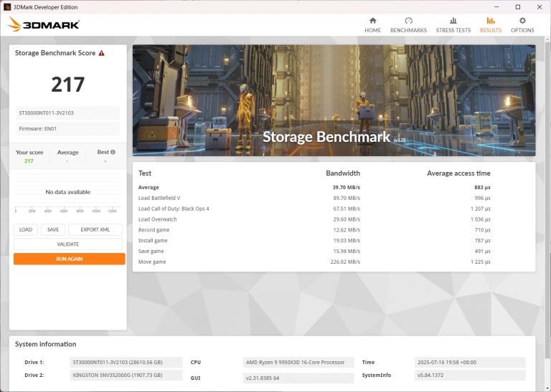Click drive name ST30000NT011-3V2103 under score
Image resolution: width=551 pixels, height=392 pixels.
(68, 113)
